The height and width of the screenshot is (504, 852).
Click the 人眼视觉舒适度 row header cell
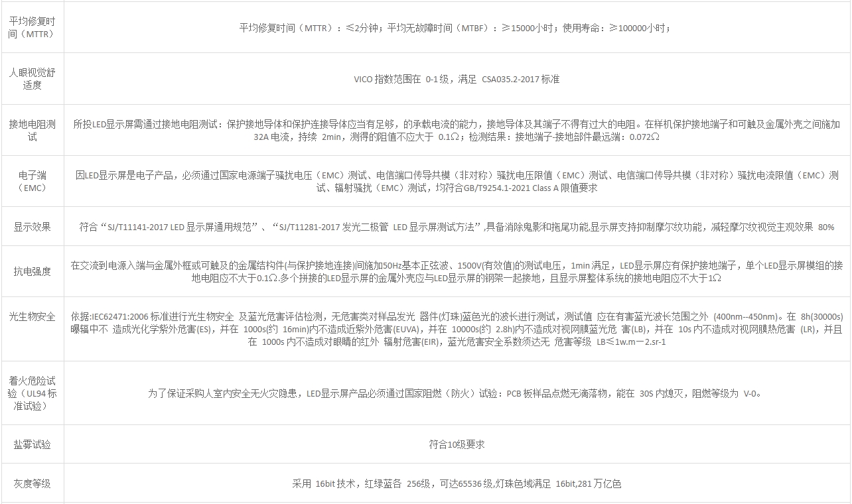coord(32,78)
